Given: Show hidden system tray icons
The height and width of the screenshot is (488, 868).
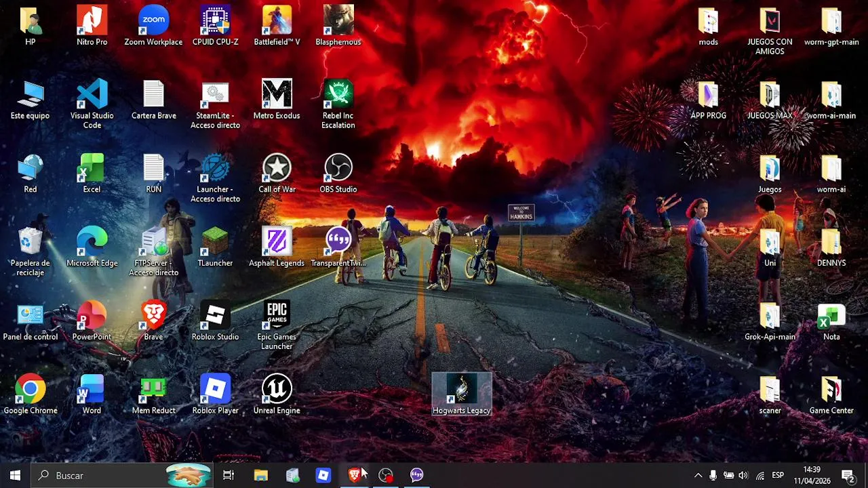Looking at the screenshot, I should 698,475.
